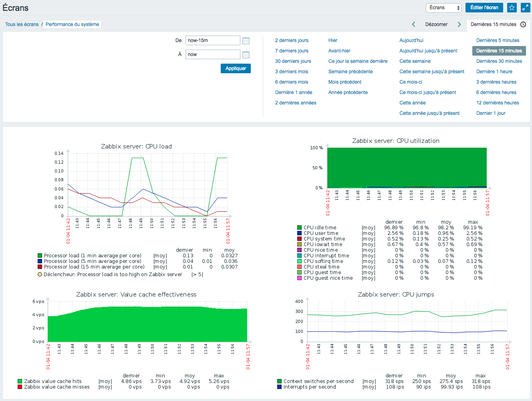This screenshot has height=401, width=532.
Task: Select Dernière 1 année range
Action: pos(294,92)
